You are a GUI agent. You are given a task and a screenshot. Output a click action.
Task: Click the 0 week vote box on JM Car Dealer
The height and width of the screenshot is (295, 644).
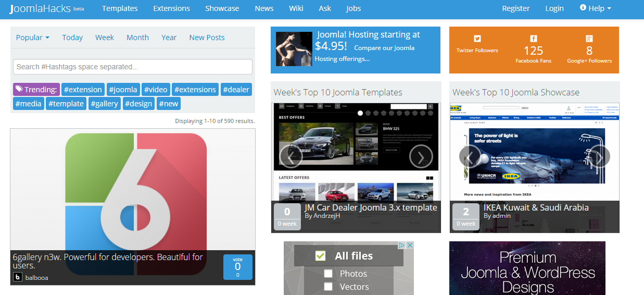(x=287, y=217)
